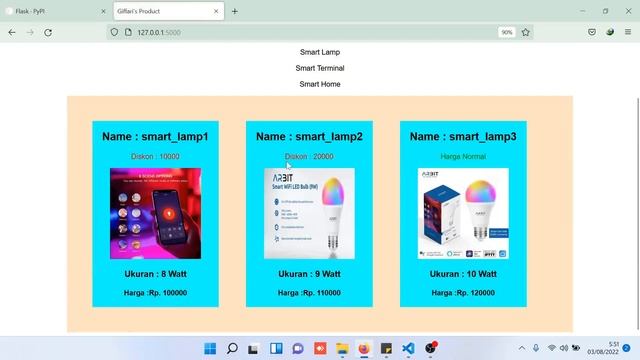This screenshot has height=360, width=640.
Task: Open the tracking protection shield icon
Action: (114, 32)
